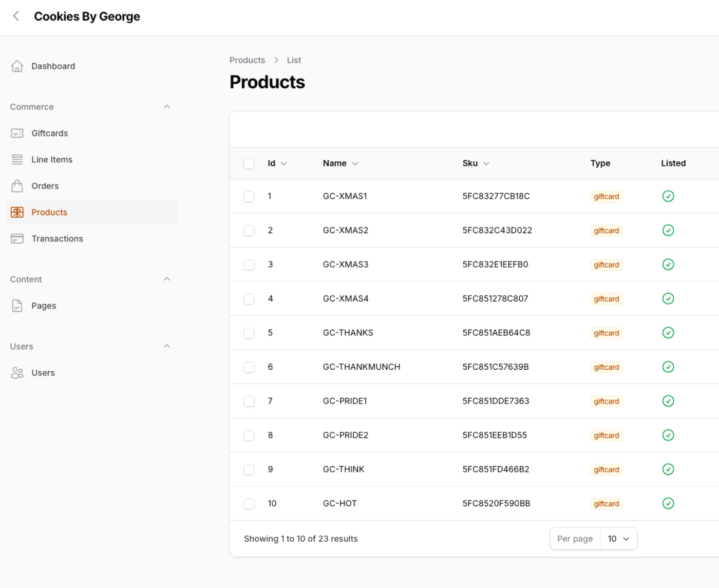The height and width of the screenshot is (588, 719).
Task: Collapse the Commerce sidebar section
Action: pyautogui.click(x=166, y=106)
